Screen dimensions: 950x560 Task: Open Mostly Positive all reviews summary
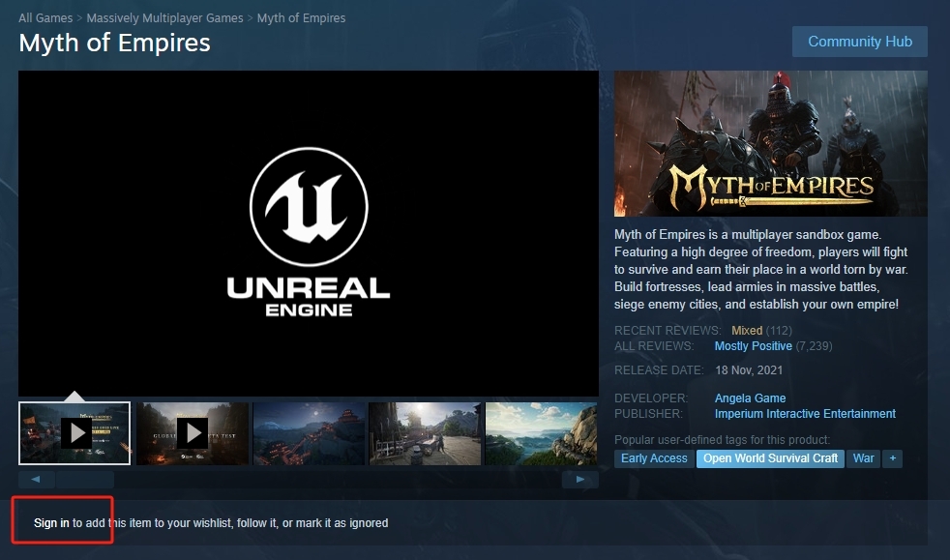point(753,346)
